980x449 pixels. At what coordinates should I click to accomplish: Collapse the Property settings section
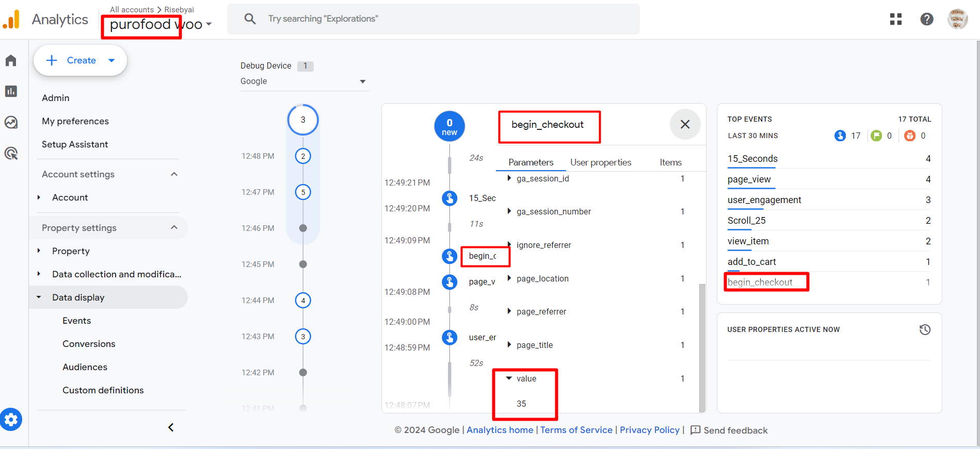point(174,227)
